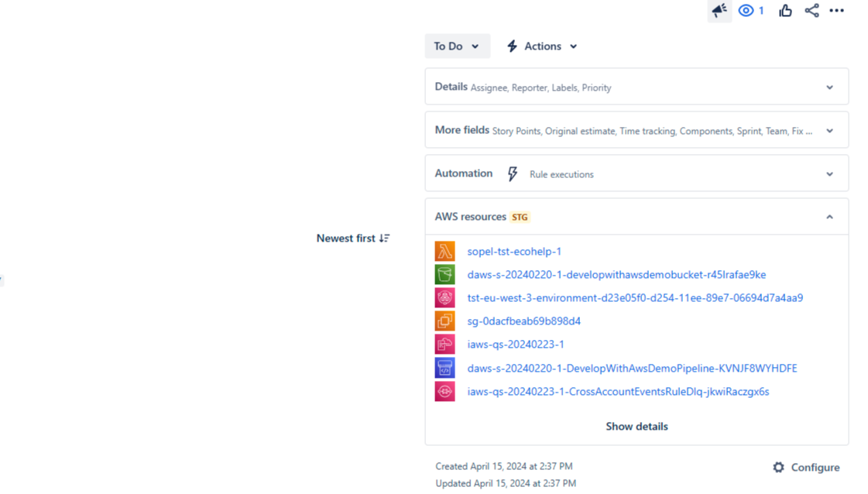
Task: Click the Rule executions text
Action: (561, 174)
